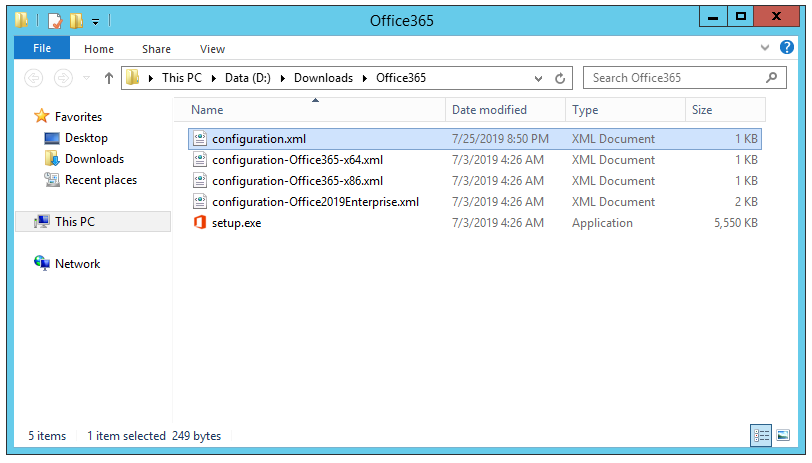The height and width of the screenshot is (463, 812).
Task: Click the setup.exe Office icon
Action: pos(200,223)
